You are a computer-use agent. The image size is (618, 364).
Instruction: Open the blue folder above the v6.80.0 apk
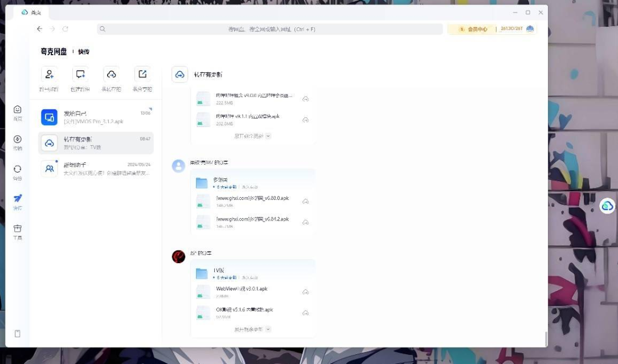(x=202, y=183)
